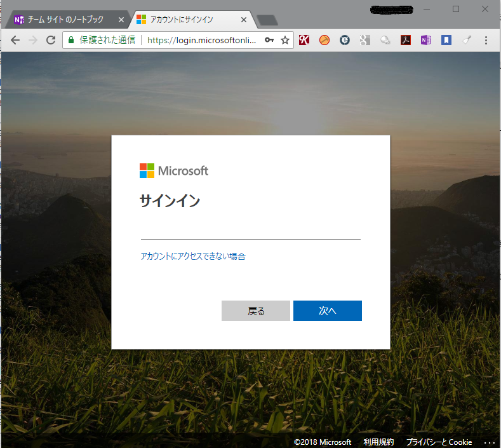
Task: Open a new browser tab
Action: click(x=267, y=20)
